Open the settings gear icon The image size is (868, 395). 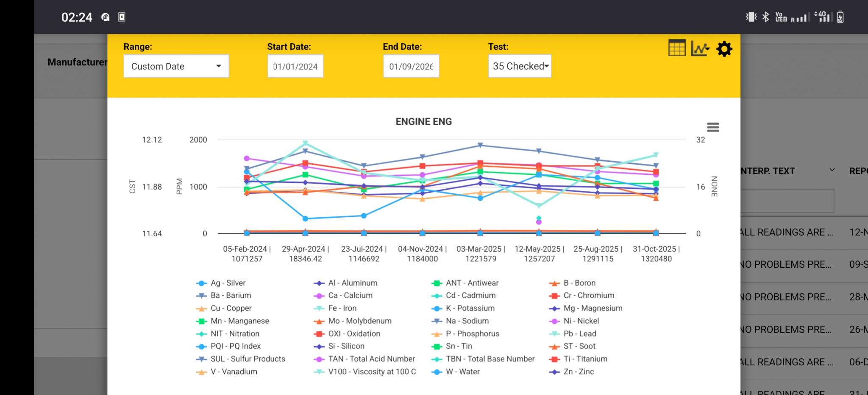pos(724,49)
